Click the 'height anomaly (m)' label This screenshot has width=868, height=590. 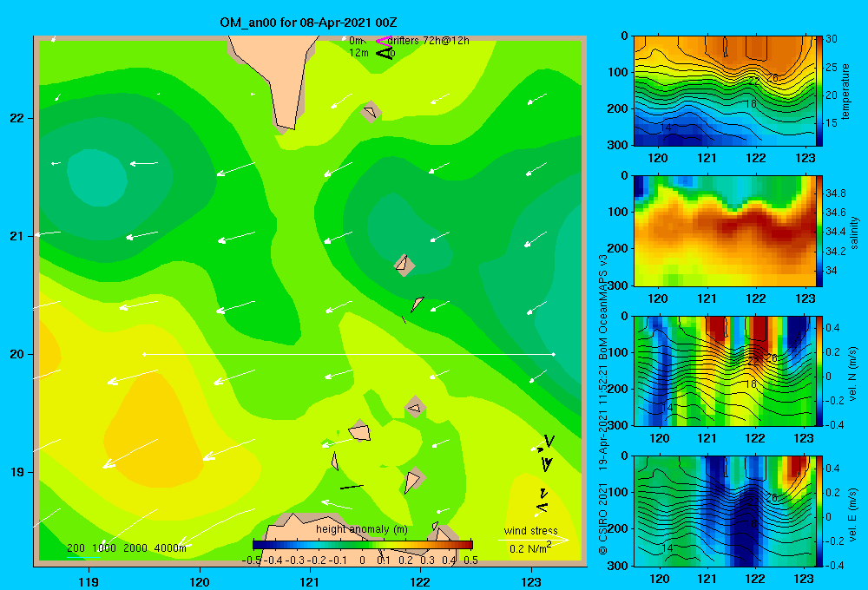click(x=361, y=529)
